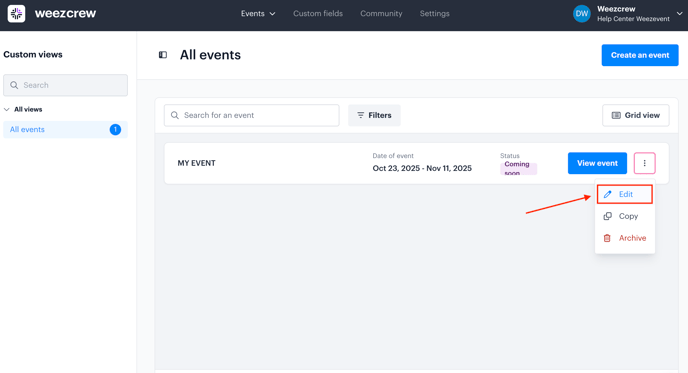Choose Copy from the context menu
This screenshot has width=688, height=373.
(625, 216)
